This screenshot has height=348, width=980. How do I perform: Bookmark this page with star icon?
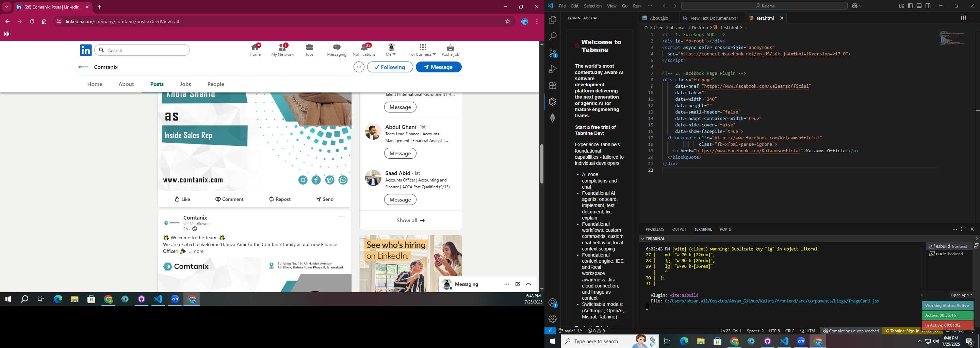pos(507,22)
